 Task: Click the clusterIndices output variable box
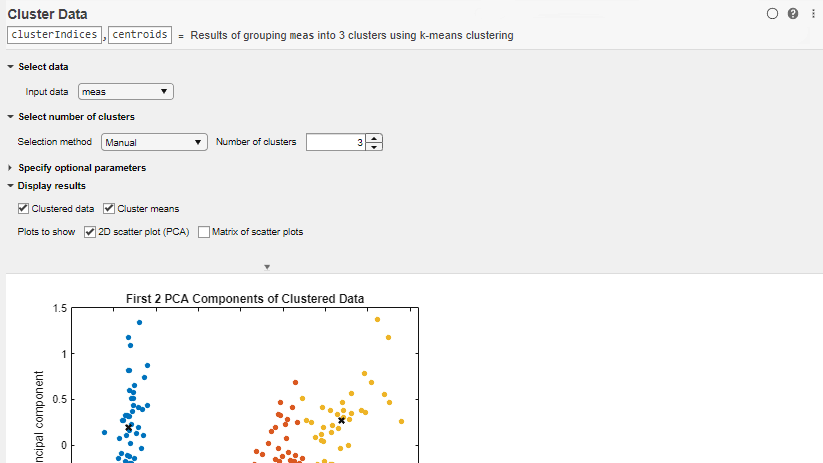(x=54, y=35)
